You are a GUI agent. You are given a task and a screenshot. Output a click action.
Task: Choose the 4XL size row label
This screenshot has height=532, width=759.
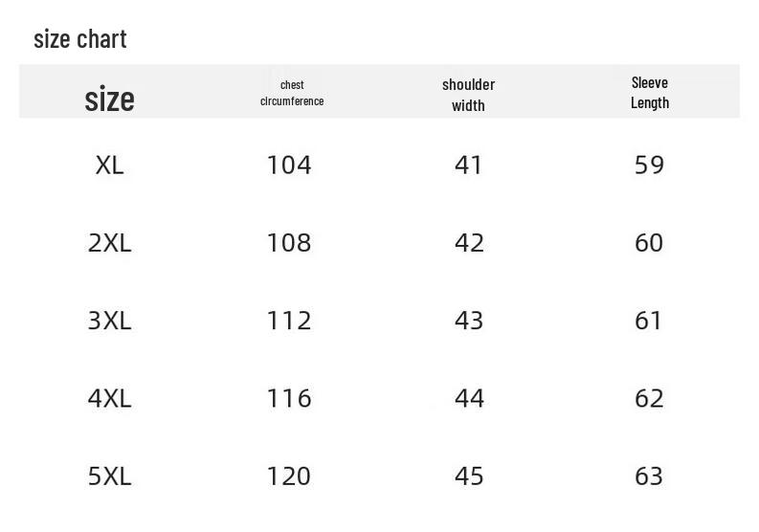[109, 399]
